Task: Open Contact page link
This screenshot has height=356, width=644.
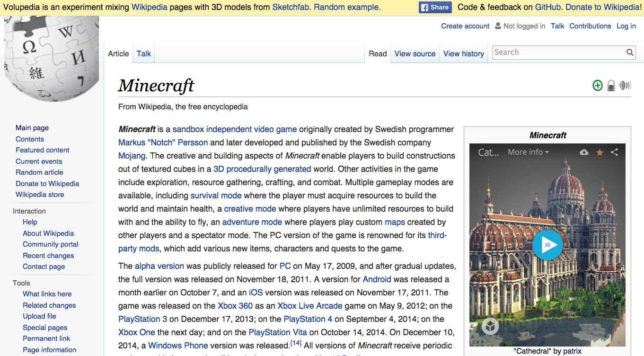Action: click(x=44, y=267)
